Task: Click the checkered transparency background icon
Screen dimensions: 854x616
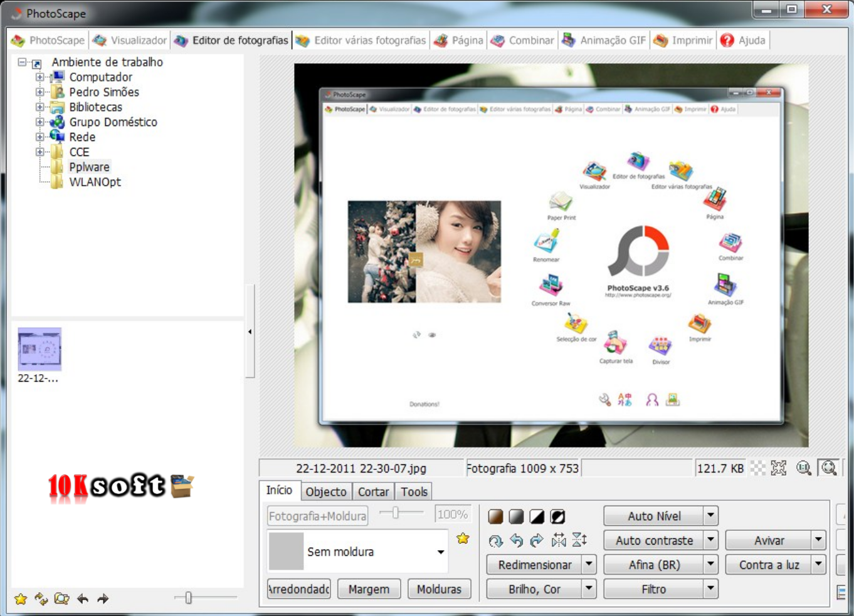Action: (x=758, y=468)
